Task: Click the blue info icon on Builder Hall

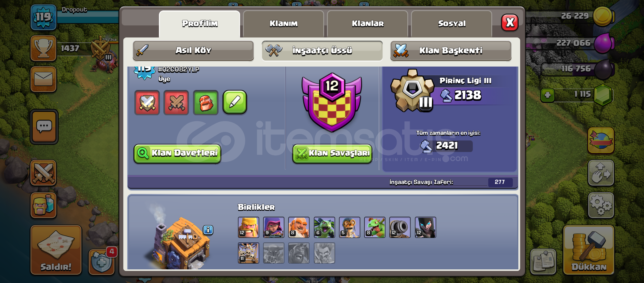Action: coord(208,230)
